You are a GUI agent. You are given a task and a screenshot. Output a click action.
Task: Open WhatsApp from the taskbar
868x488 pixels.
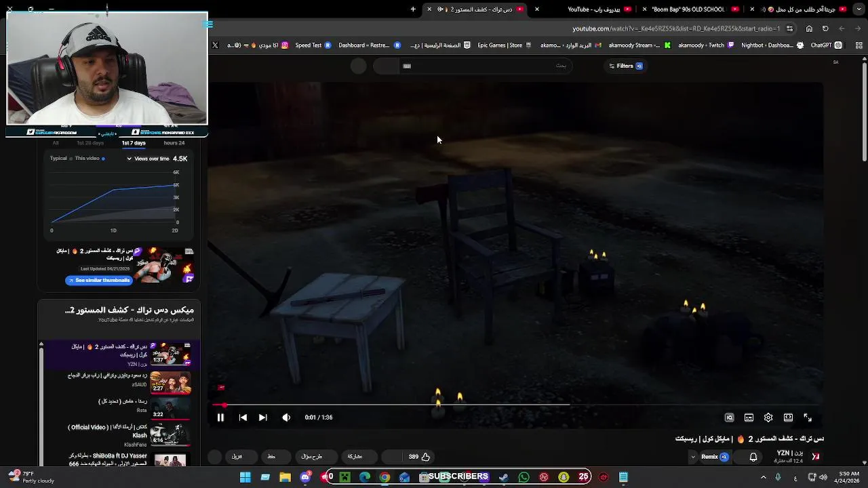click(x=524, y=477)
